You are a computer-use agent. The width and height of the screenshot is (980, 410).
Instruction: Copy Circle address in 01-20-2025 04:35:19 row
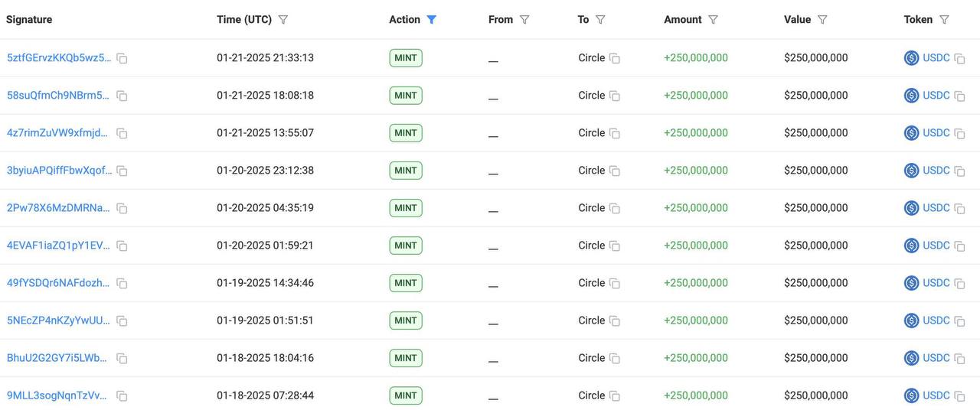point(614,208)
